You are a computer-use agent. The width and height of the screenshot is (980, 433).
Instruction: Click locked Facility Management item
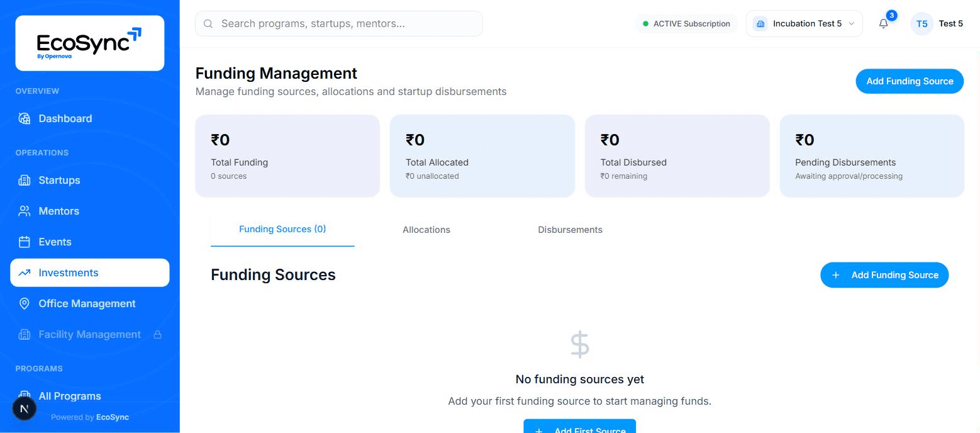point(89,334)
